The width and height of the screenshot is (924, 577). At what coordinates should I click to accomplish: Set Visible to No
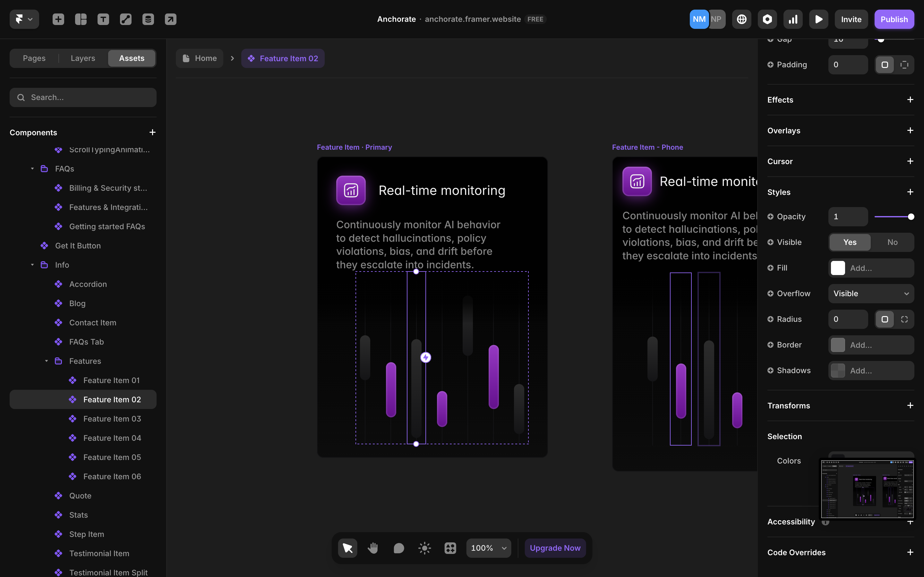[892, 242]
